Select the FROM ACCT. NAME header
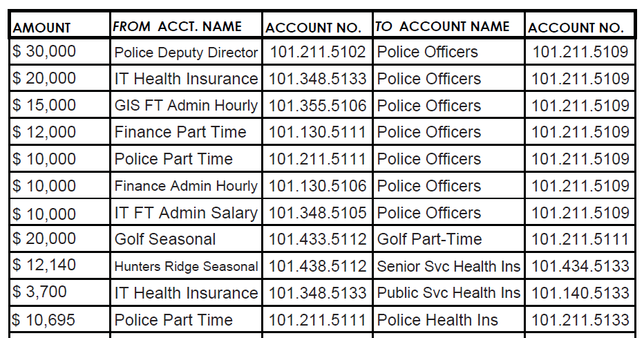This screenshot has width=644, height=338. pyautogui.click(x=177, y=26)
